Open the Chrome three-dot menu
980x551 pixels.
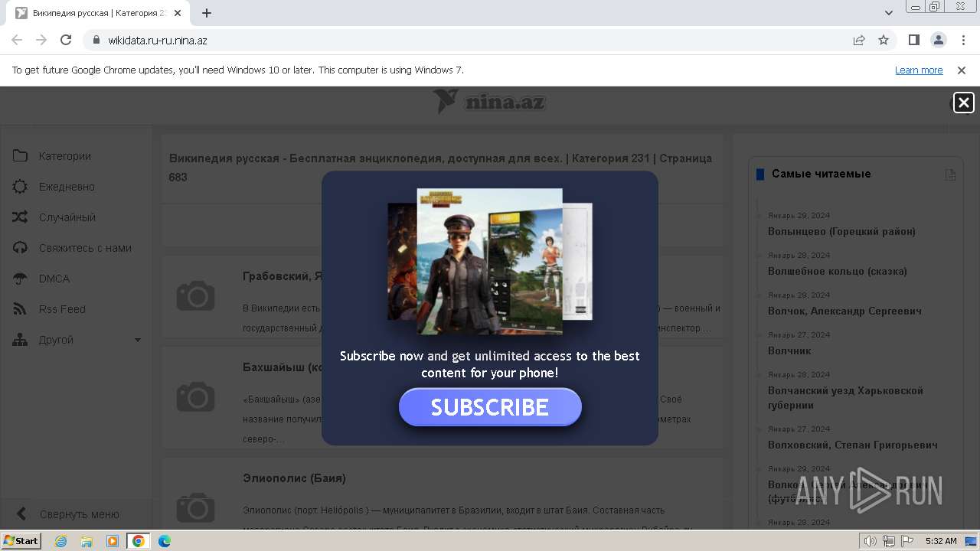pos(962,40)
